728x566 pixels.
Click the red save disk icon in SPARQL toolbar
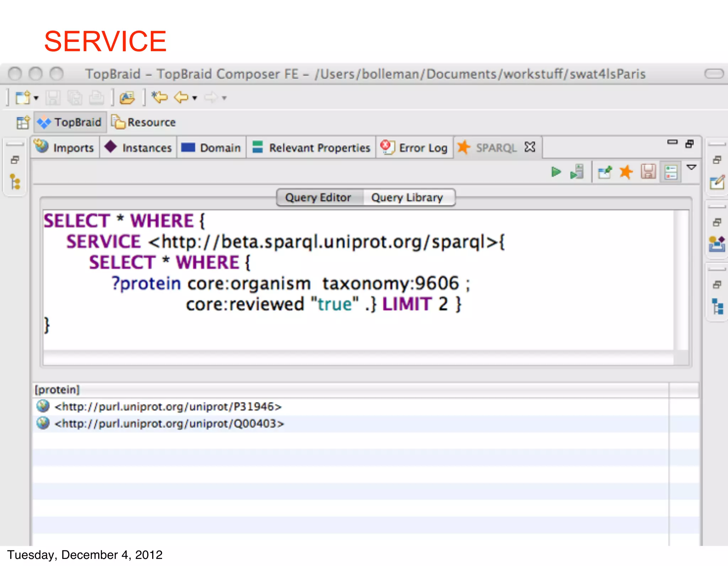(x=648, y=172)
